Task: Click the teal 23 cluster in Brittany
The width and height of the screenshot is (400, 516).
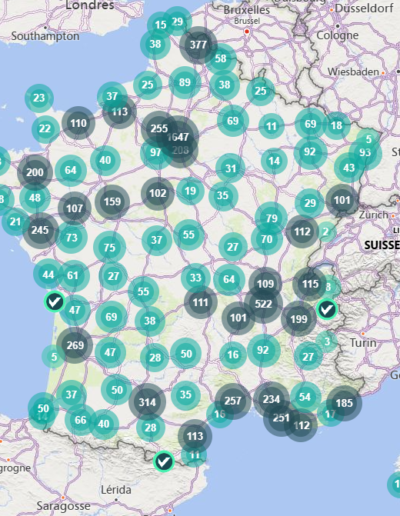Action: 39,98
